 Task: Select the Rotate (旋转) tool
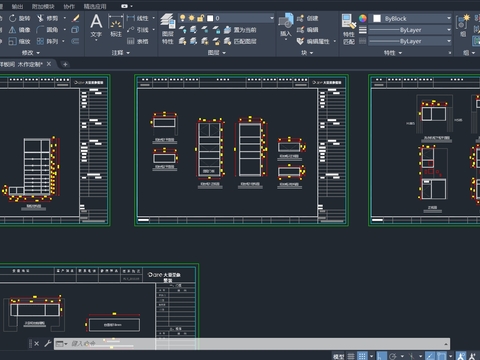20,18
